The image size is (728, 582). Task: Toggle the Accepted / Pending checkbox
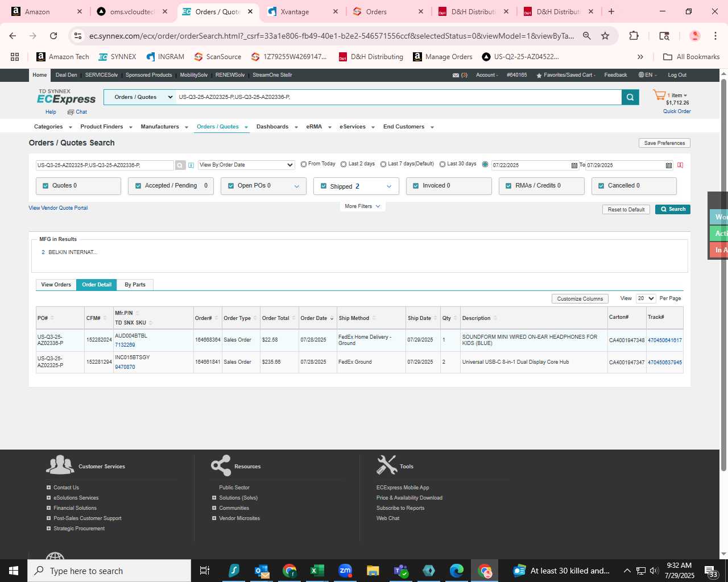[138, 186]
